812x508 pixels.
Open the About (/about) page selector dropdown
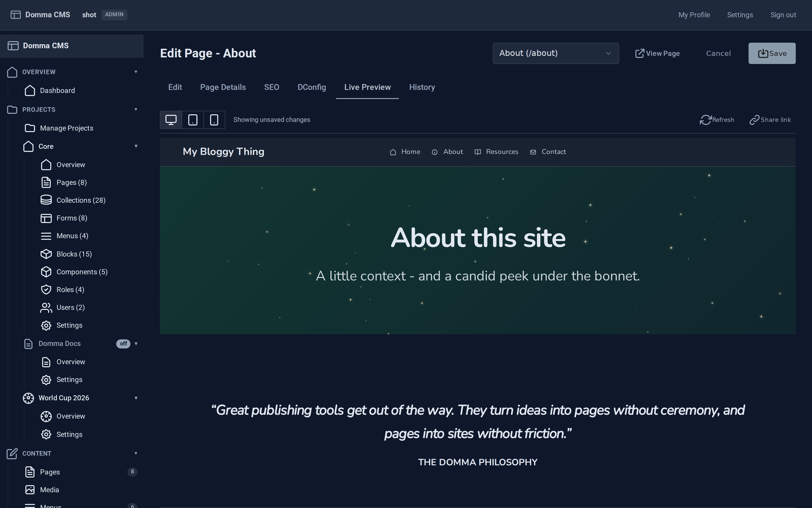556,53
